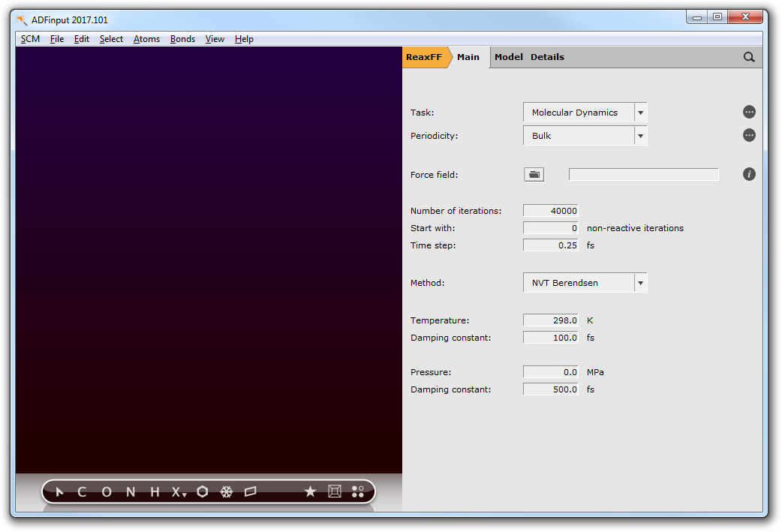Click the temperature Damping constant field
The image size is (782, 532).
[x=551, y=338]
